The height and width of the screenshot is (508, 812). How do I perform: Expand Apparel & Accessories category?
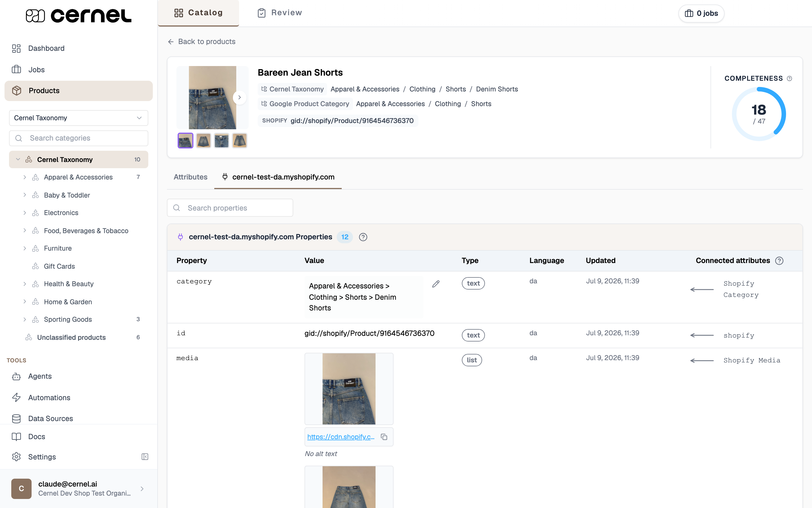pos(25,177)
